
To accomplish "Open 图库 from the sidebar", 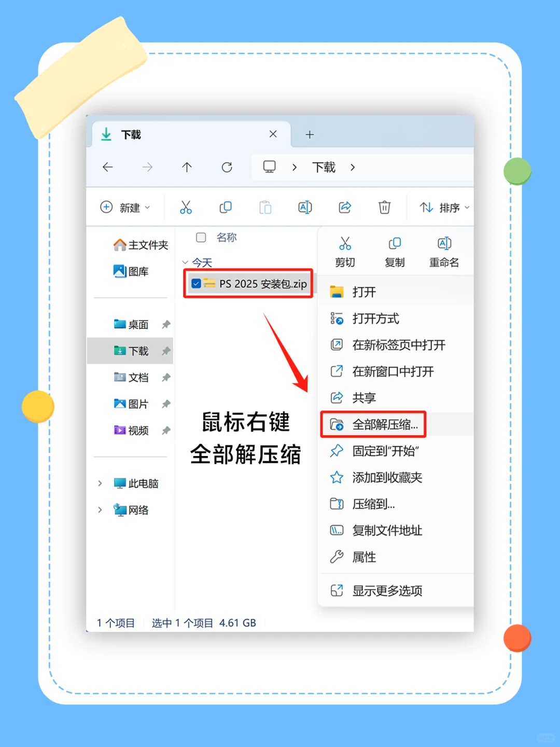I will [137, 271].
